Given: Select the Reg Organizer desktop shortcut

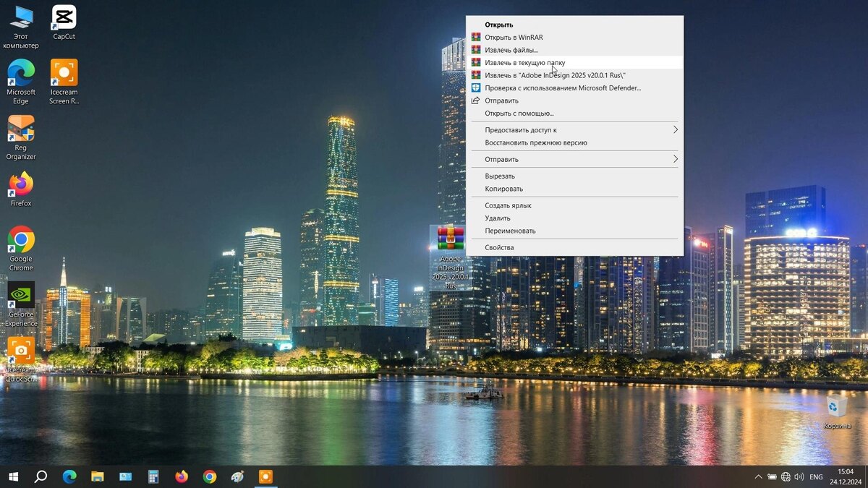Looking at the screenshot, I should [21, 137].
